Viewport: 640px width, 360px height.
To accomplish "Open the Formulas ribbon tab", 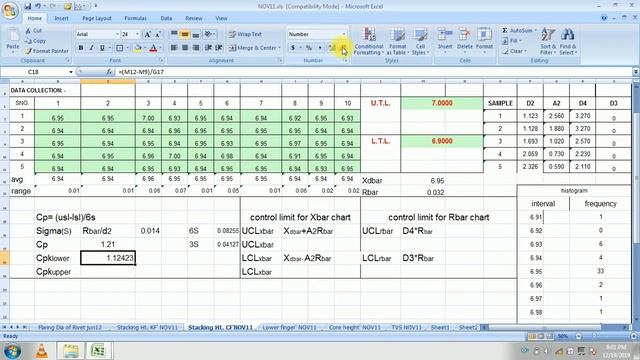I will [x=135, y=18].
